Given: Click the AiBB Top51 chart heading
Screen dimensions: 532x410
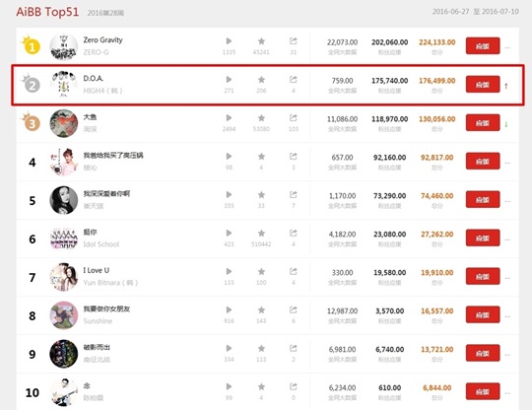Looking at the screenshot, I should (47, 12).
